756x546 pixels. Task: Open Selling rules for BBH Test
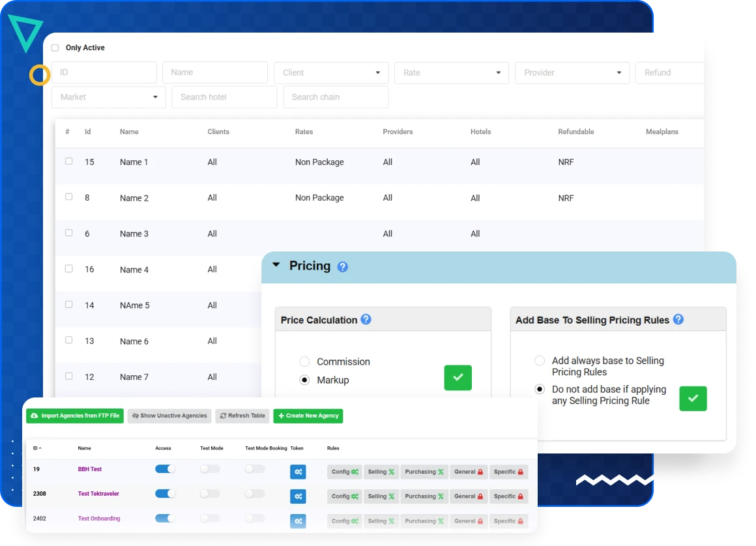point(381,472)
